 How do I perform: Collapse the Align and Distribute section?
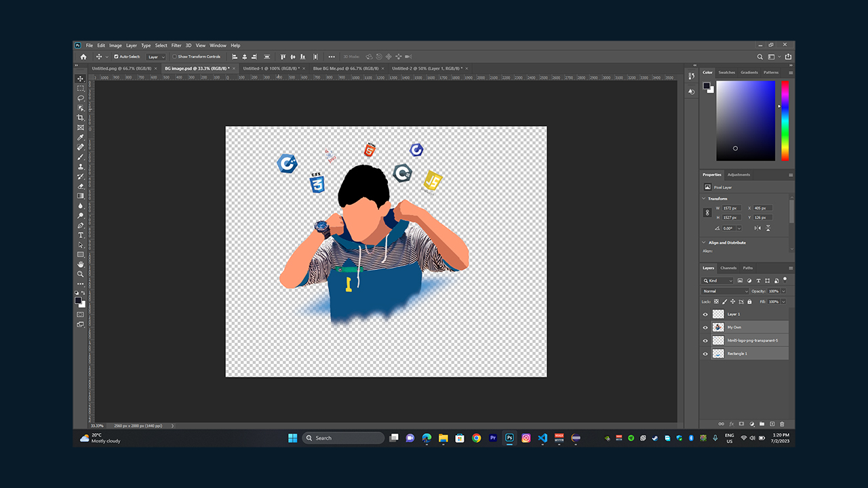[x=704, y=243]
